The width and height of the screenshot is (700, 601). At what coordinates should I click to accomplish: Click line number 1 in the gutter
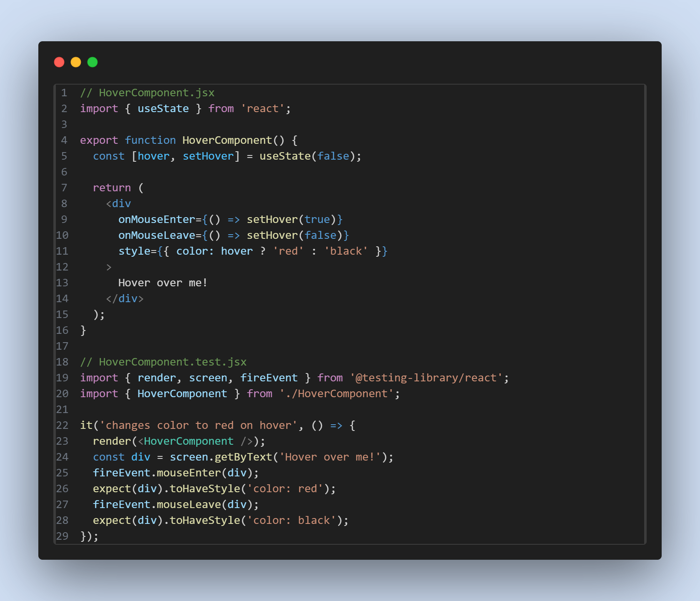pos(64,93)
